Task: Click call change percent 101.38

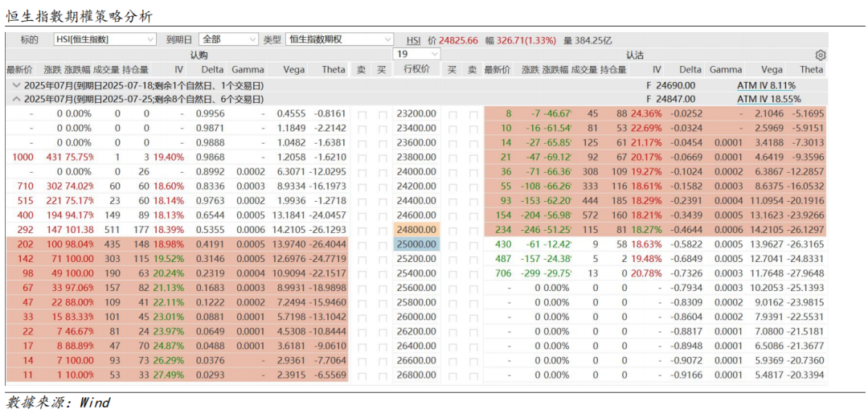Action: (x=79, y=229)
